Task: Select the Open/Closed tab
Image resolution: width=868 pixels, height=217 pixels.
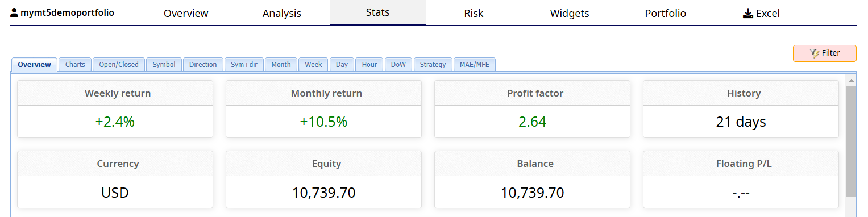Action: (119, 65)
